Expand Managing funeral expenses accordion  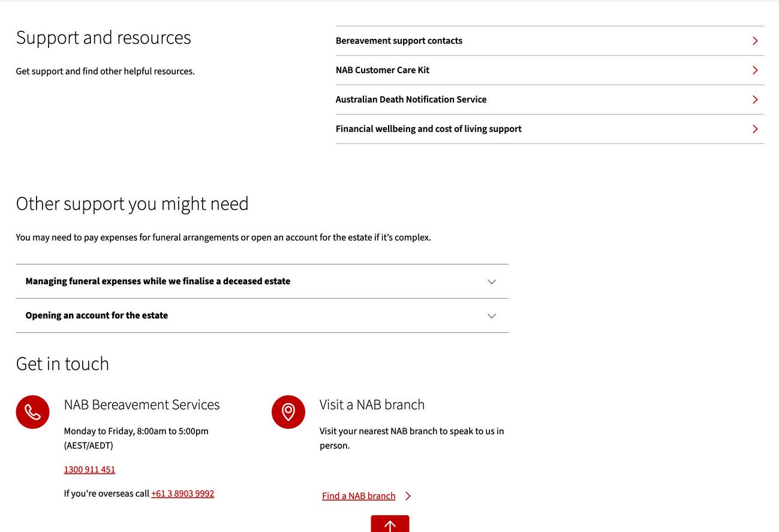[x=262, y=281]
